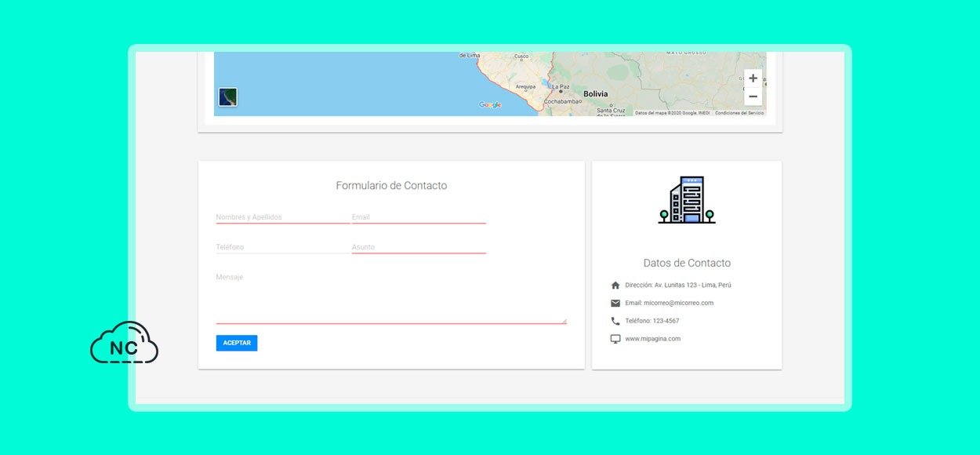This screenshot has width=980, height=455.
Task: Zoom in on the map with plus button
Action: pos(753,78)
